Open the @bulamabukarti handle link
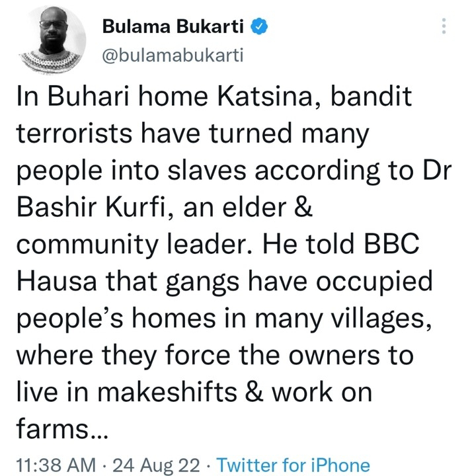 (x=173, y=56)
